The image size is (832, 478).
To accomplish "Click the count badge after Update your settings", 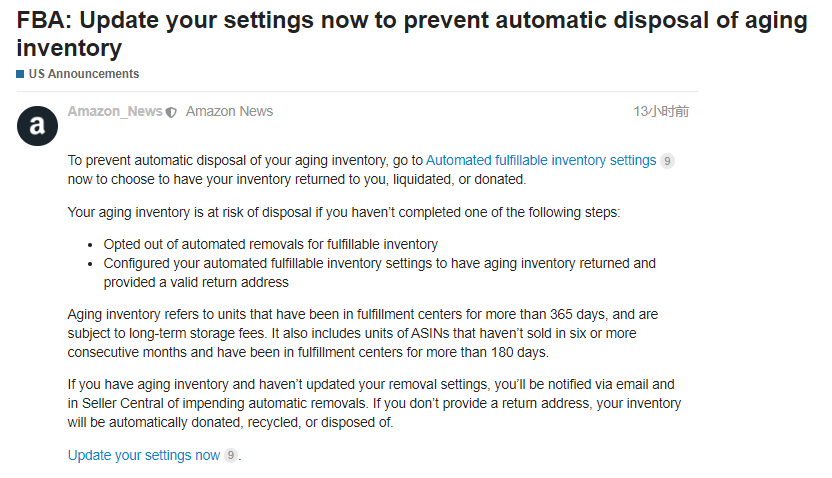I will point(231,456).
